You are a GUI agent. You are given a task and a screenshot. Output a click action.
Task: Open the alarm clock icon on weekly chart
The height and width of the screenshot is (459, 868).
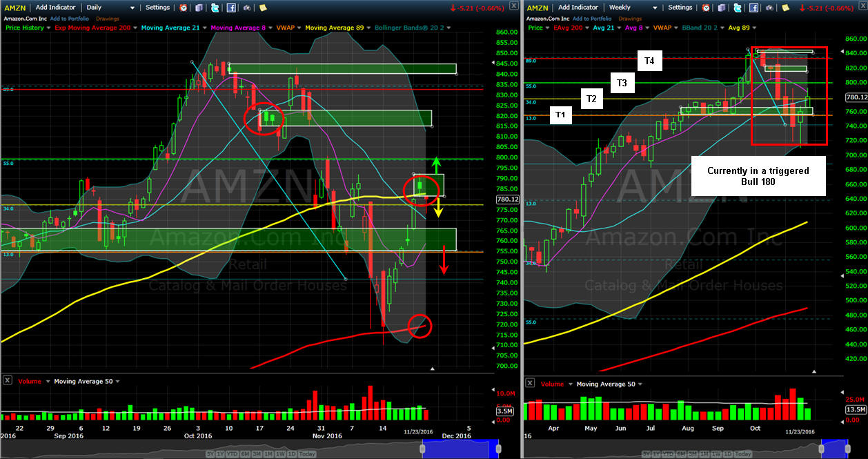707,8
